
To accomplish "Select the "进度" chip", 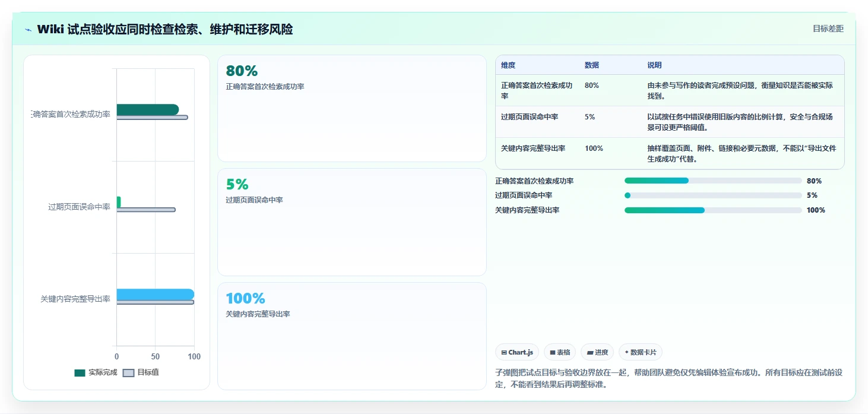I will point(597,352).
